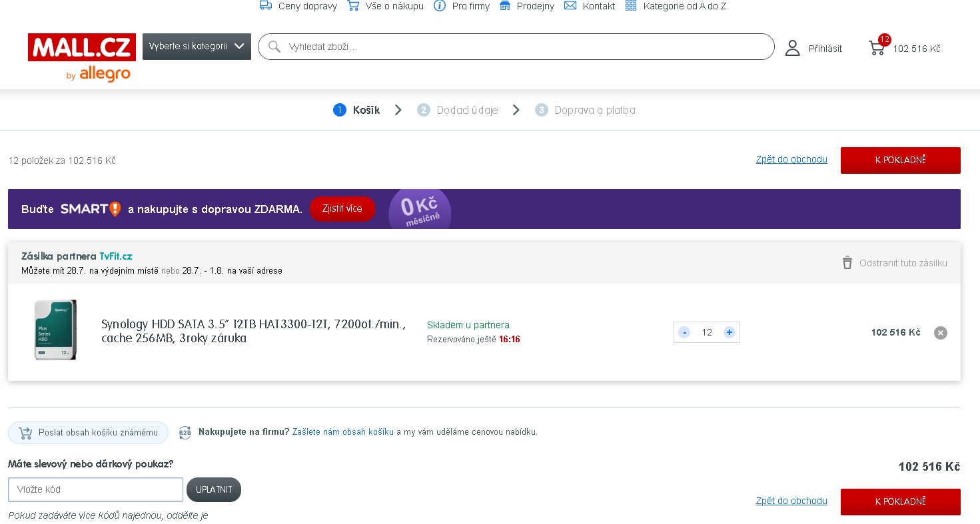Open the shopping cart icon in header

pos(877,48)
